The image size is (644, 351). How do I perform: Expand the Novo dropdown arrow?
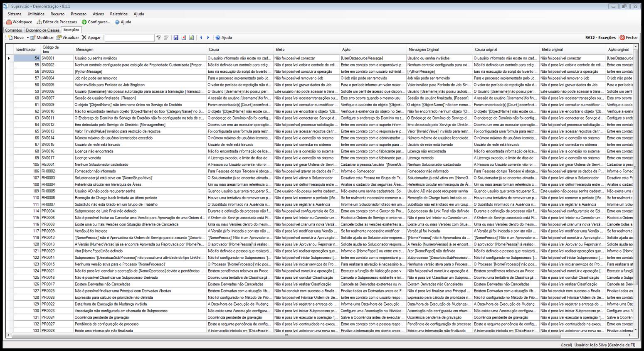(28, 38)
